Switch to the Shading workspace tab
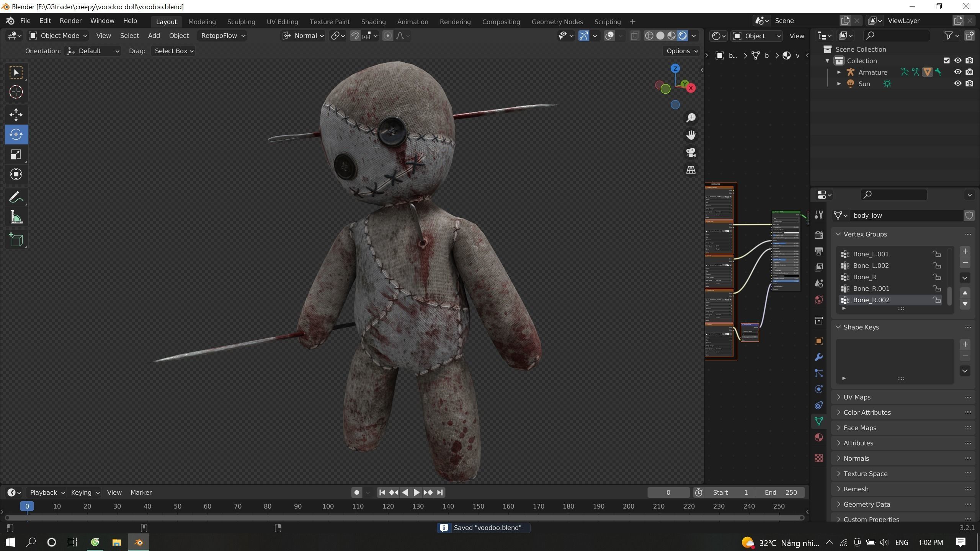 point(373,22)
